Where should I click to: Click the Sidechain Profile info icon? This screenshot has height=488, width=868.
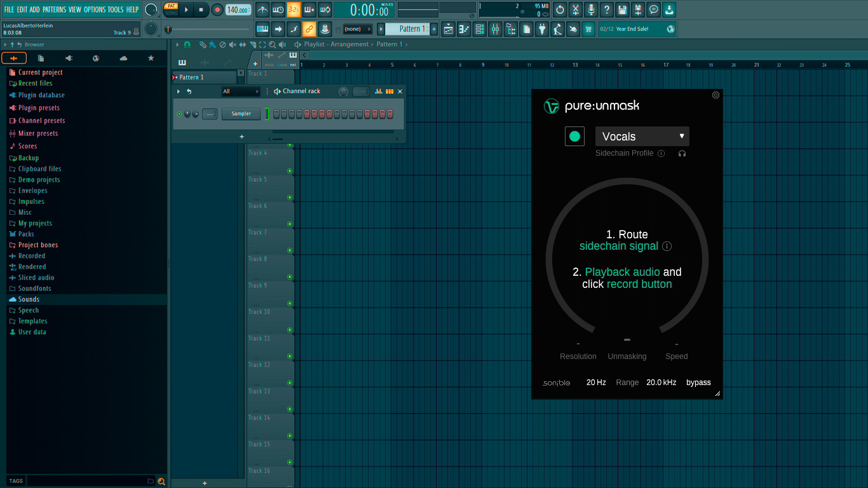click(x=661, y=153)
